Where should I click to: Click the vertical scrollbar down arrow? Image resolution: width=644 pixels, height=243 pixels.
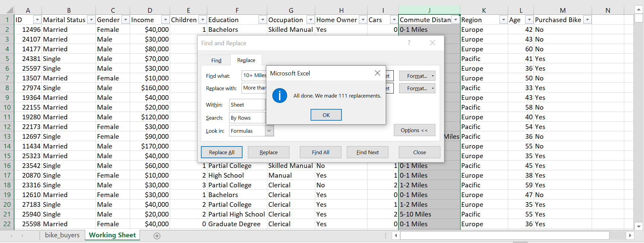click(x=639, y=227)
